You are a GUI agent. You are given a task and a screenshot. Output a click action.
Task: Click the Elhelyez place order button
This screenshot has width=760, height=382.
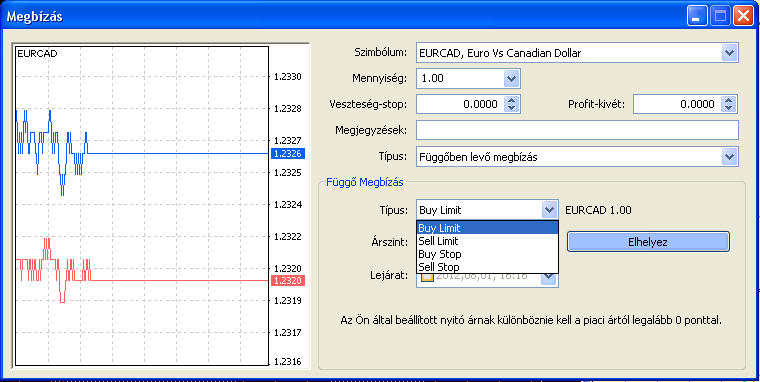point(648,242)
